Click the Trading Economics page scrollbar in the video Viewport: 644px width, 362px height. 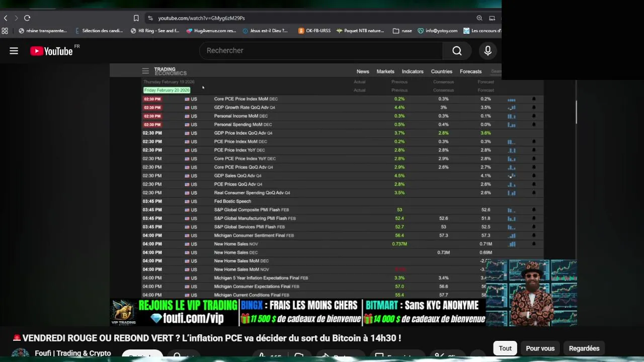click(577, 112)
